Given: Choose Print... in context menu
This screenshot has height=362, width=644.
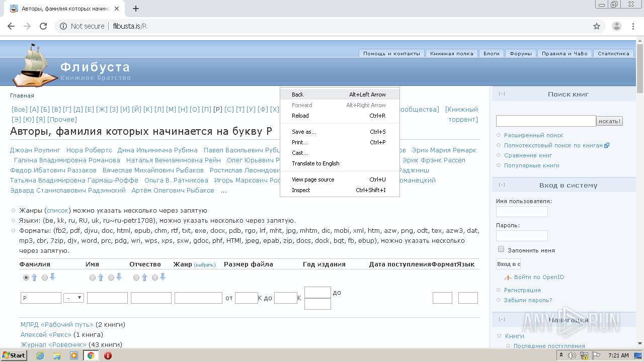Looking at the screenshot, I should (340, 142).
